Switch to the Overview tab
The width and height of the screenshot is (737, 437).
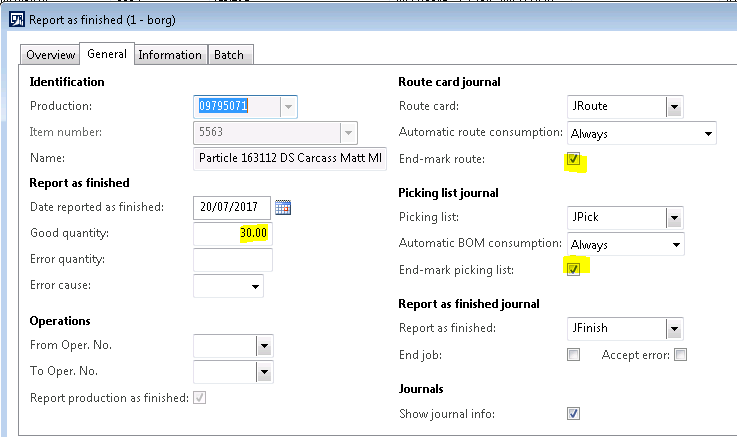click(50, 55)
